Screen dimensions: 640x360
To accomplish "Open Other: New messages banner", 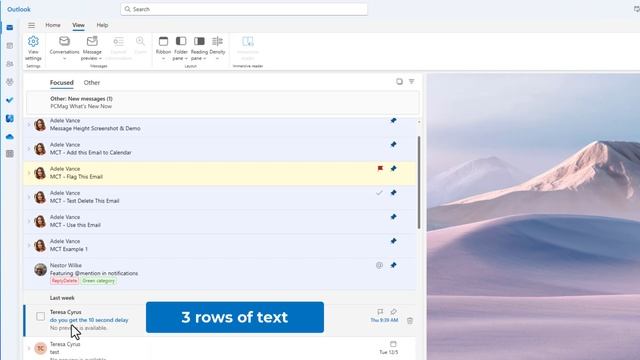I will tap(222, 102).
